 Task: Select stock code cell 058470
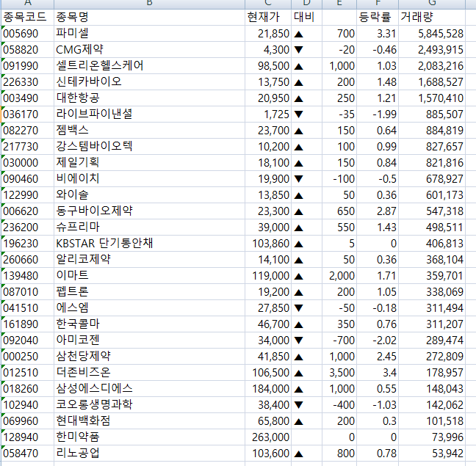click(x=27, y=454)
